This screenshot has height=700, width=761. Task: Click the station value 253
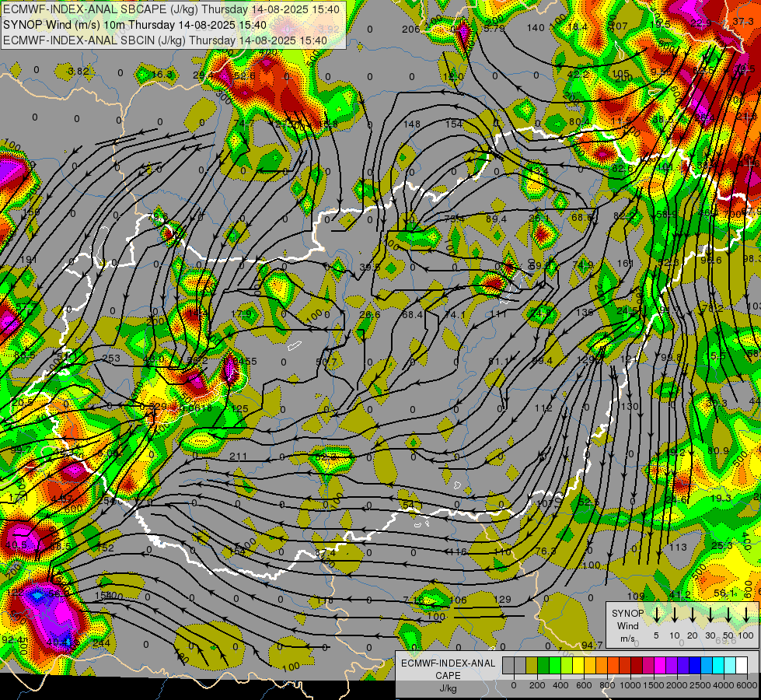(x=111, y=359)
